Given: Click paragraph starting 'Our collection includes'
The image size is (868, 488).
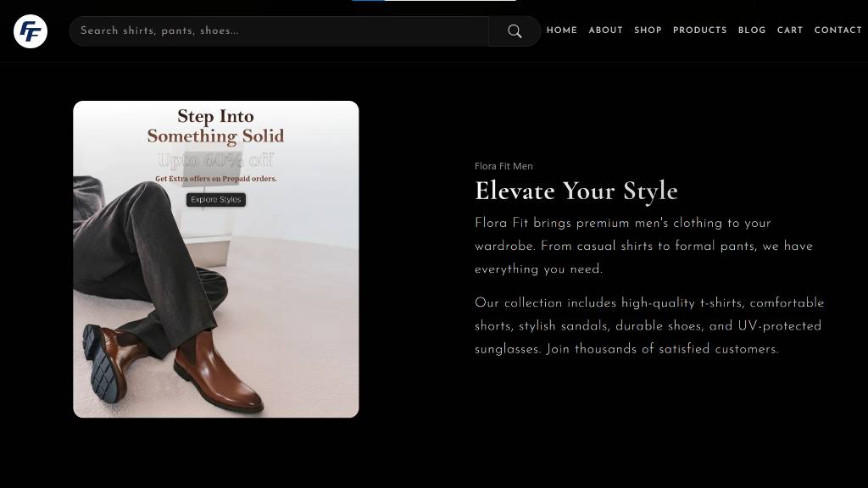Looking at the screenshot, I should pyautogui.click(x=649, y=326).
